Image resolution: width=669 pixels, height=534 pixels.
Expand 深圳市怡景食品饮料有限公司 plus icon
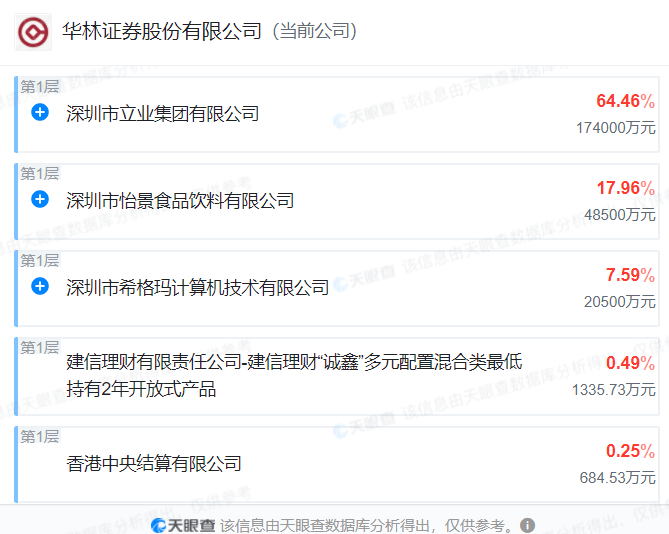(40, 199)
